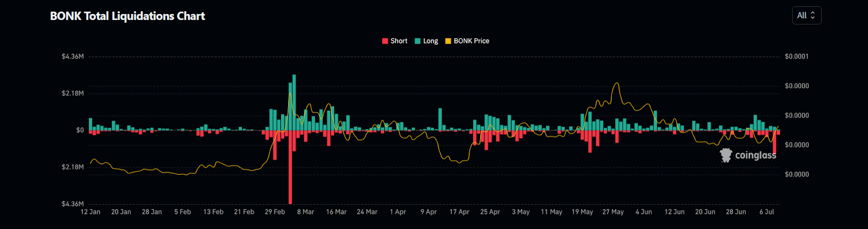The width and height of the screenshot is (868, 229).
Task: Click the $4.36M top axis label
Action: pos(73,57)
